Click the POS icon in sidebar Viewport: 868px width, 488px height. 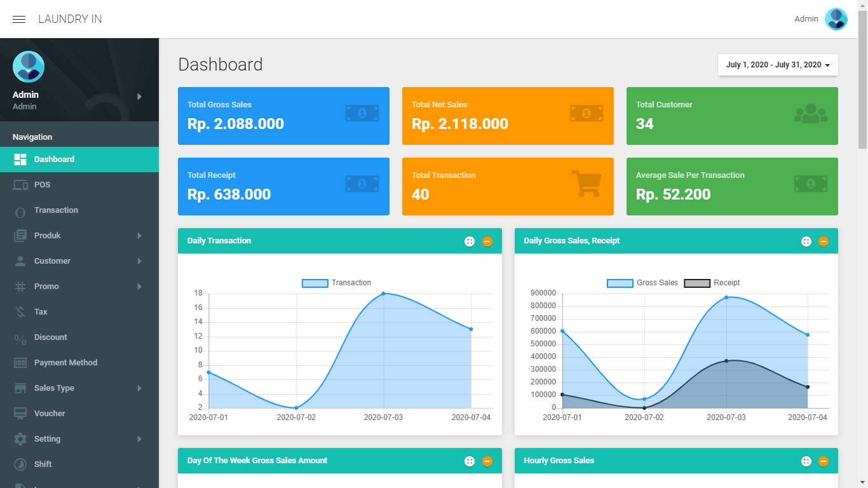pyautogui.click(x=20, y=185)
